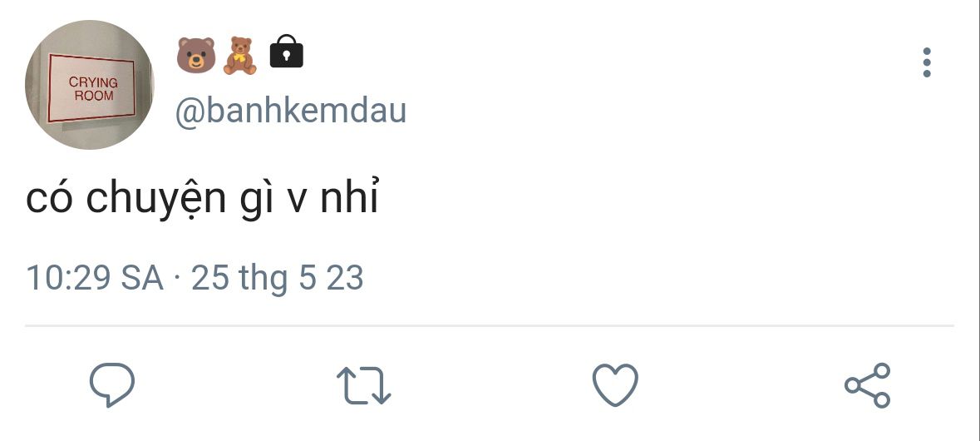Image resolution: width=980 pixels, height=441 pixels.
Task: Click the '10:29 SA' time stamp
Action: (x=95, y=278)
